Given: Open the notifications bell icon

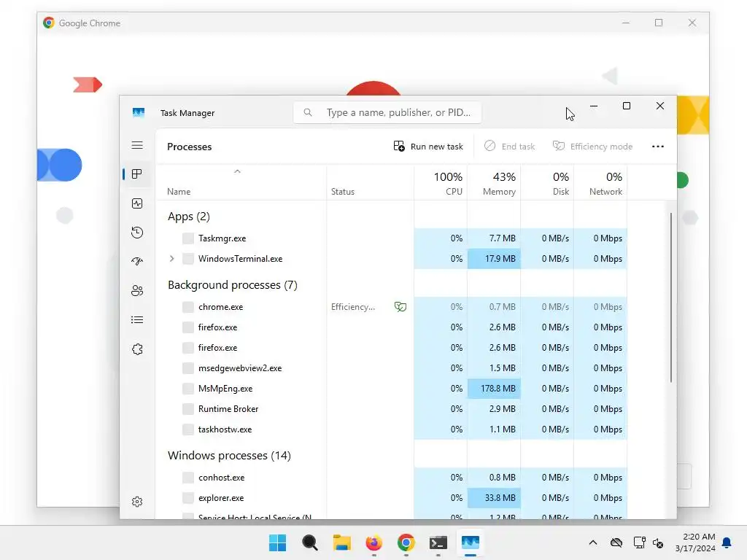Looking at the screenshot, I should point(727,542).
